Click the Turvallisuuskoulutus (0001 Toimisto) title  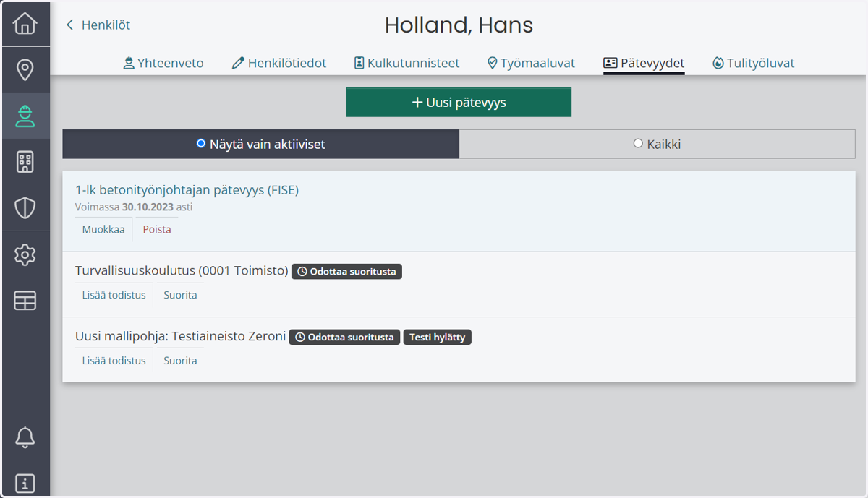[182, 271]
